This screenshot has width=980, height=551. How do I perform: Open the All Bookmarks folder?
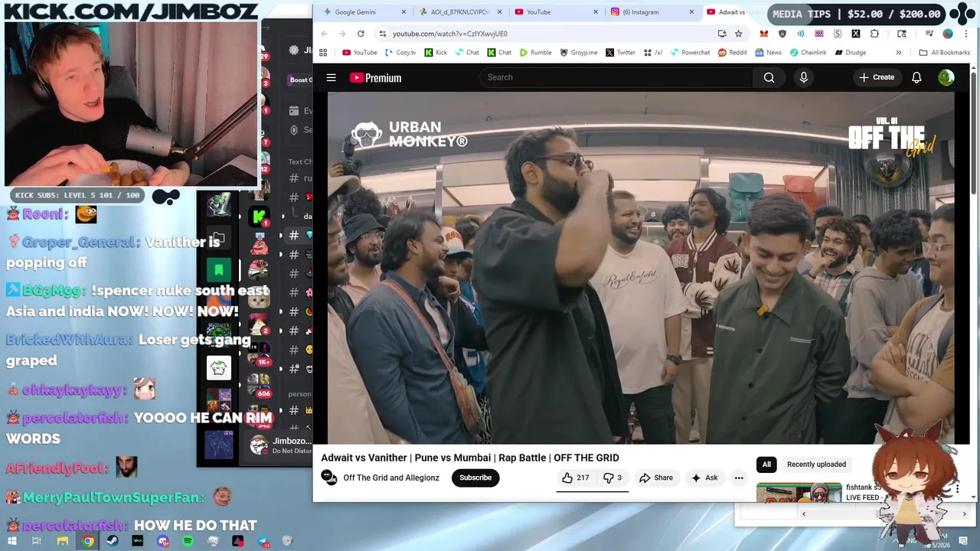point(944,53)
